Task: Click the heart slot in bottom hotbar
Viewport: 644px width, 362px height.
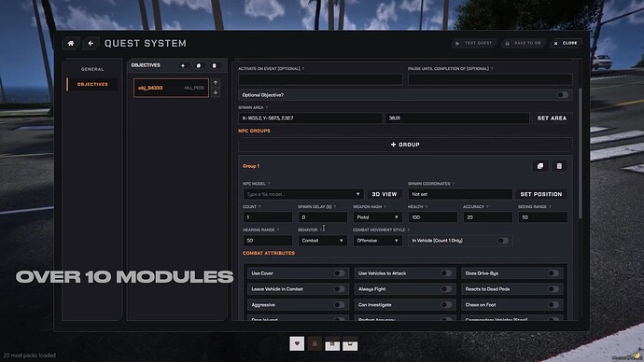Action: pos(297,343)
